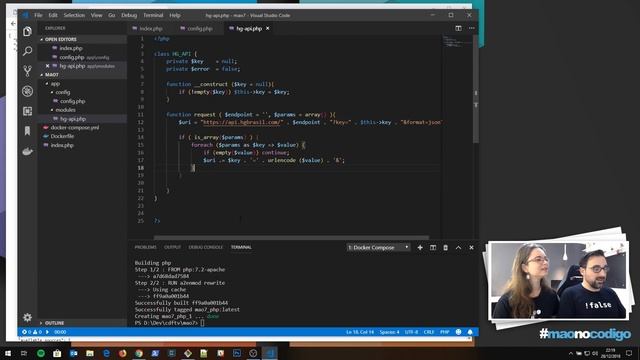Open notifications bell in status bar
Viewport: 640px width, 360px height.
[470, 332]
